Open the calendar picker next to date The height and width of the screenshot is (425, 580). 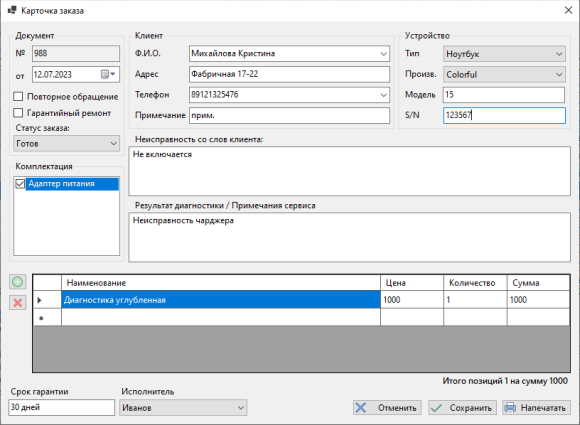click(x=108, y=74)
